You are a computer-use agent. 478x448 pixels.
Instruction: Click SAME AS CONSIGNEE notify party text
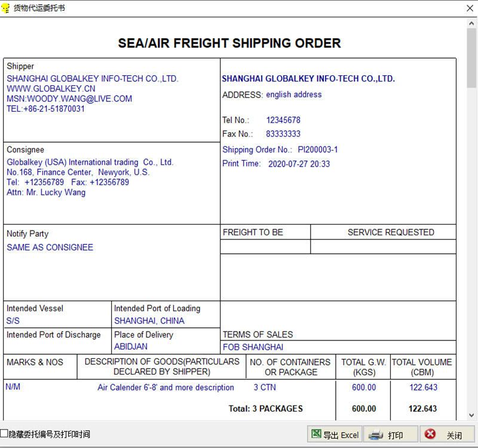[50, 247]
